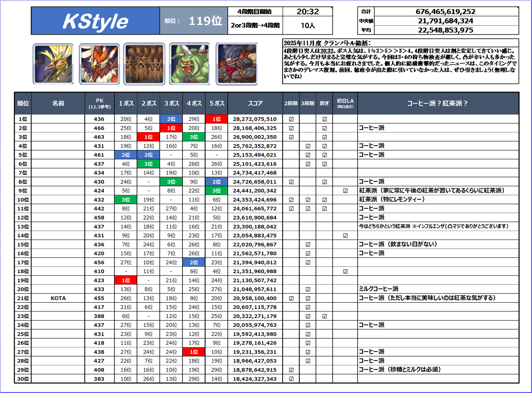Toggle the 初日LA checkbox in the 9位 row
Viewport: 532px width, 393px height.
click(x=345, y=191)
